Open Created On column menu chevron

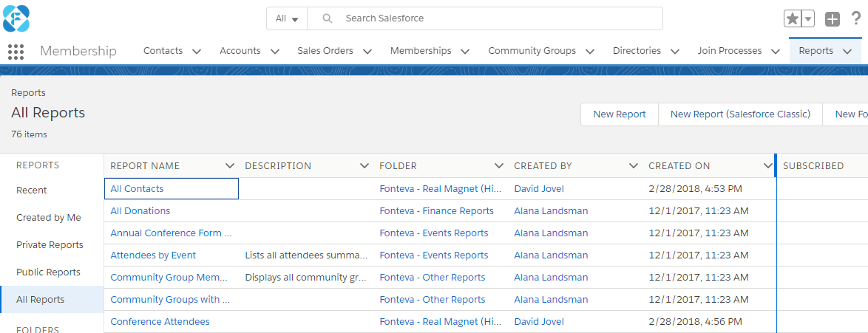point(767,166)
